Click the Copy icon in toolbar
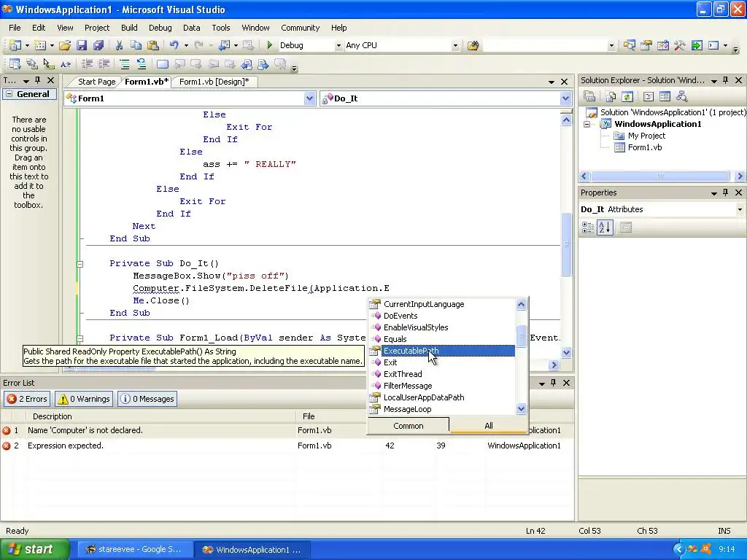The image size is (747, 560). pyautogui.click(x=136, y=45)
